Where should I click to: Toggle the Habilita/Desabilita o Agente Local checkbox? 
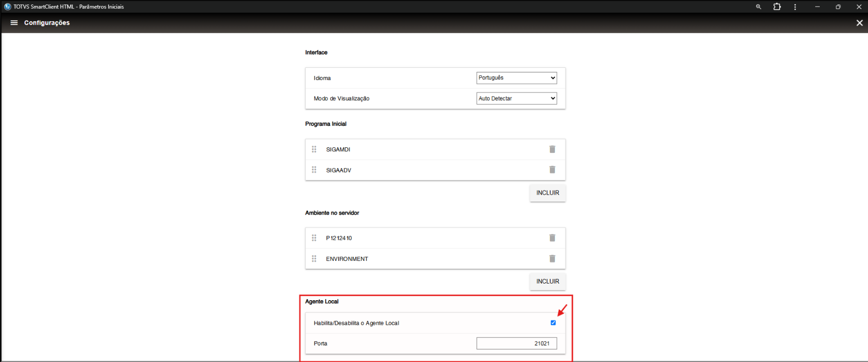(x=553, y=323)
